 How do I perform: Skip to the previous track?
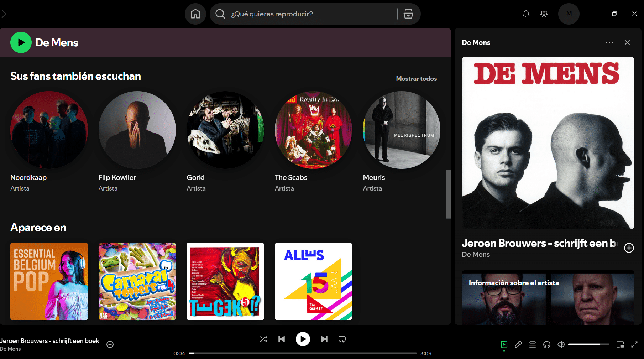[x=282, y=339]
